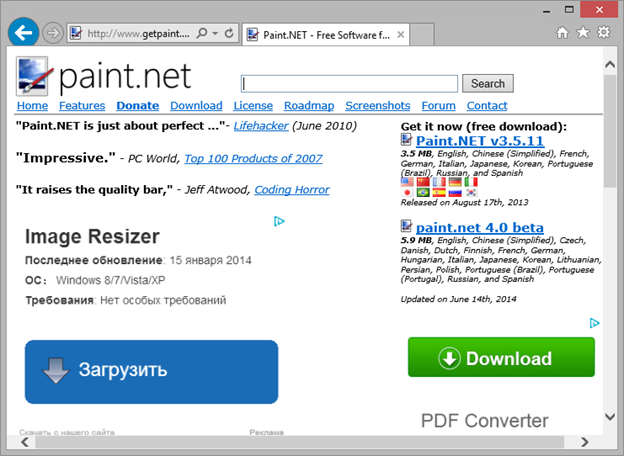
Task: Click the browser Back arrow button
Action: (22, 32)
